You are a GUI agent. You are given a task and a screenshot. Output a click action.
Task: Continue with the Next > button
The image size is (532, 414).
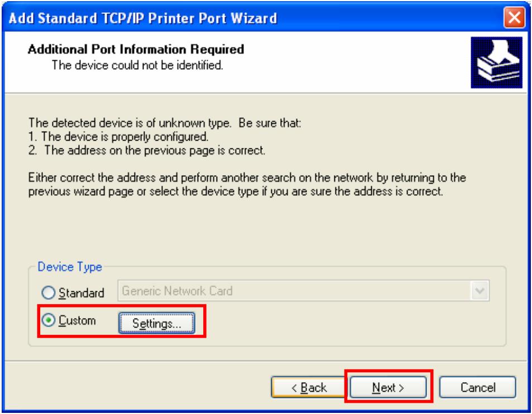[388, 387]
